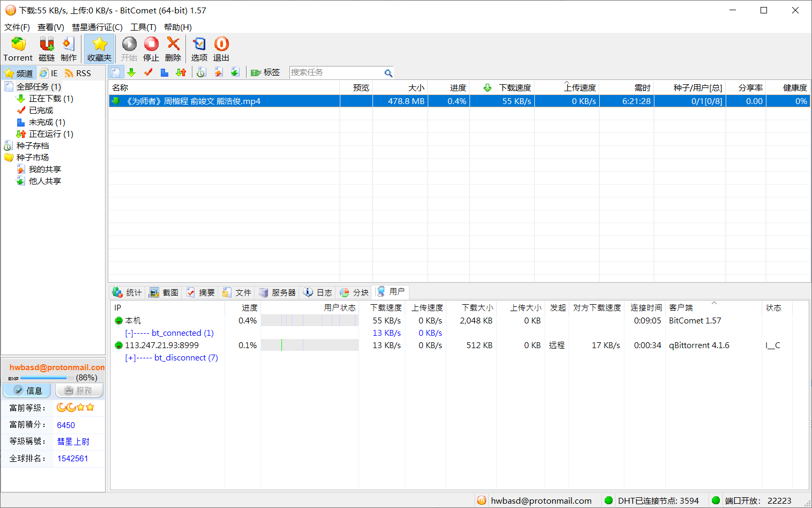
Task: Click the Torrent open icon
Action: 18,45
